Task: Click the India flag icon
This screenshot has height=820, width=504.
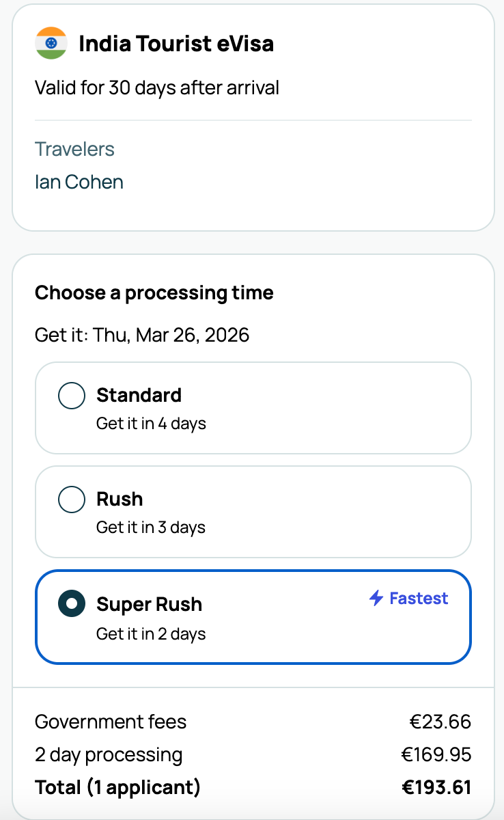Action: (51, 44)
